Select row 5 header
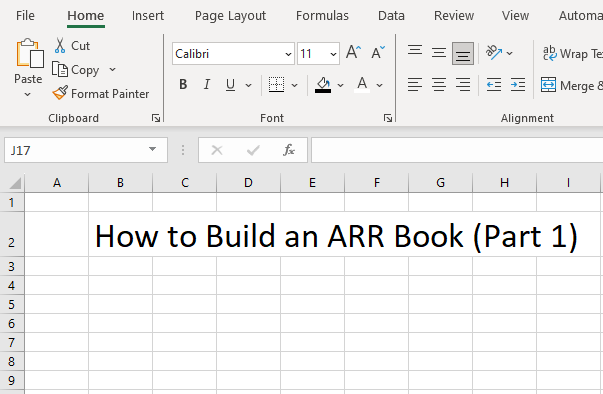603x394 pixels. click(x=12, y=304)
